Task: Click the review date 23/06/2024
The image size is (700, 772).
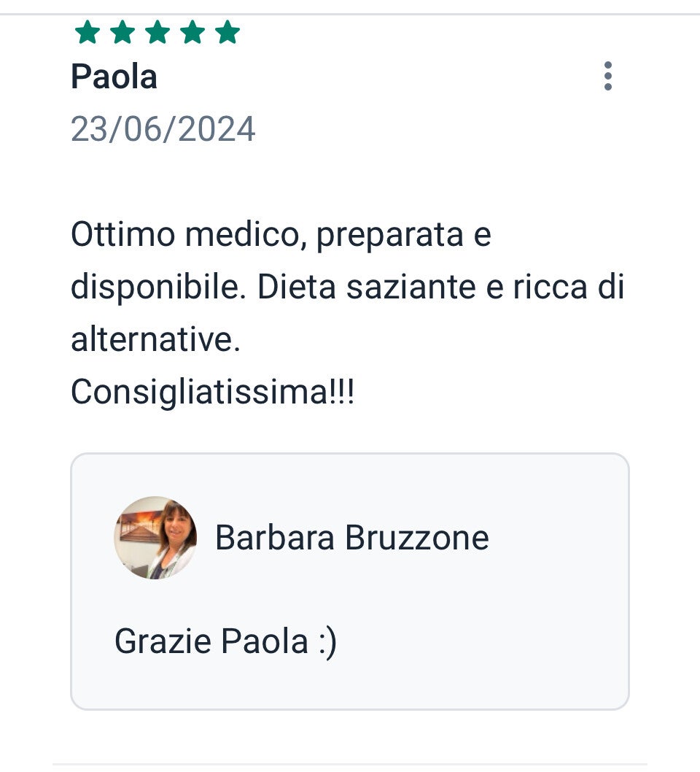Action: pyautogui.click(x=163, y=130)
